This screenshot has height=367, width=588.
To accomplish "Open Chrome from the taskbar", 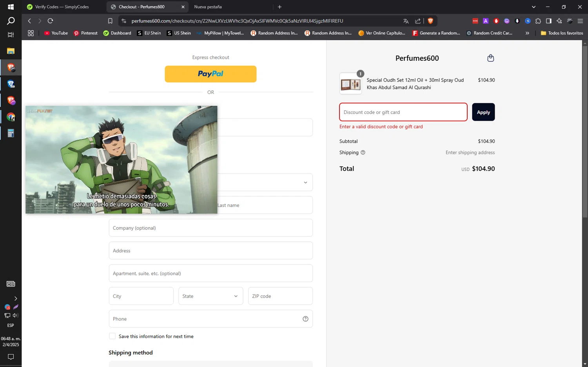I will click(11, 117).
